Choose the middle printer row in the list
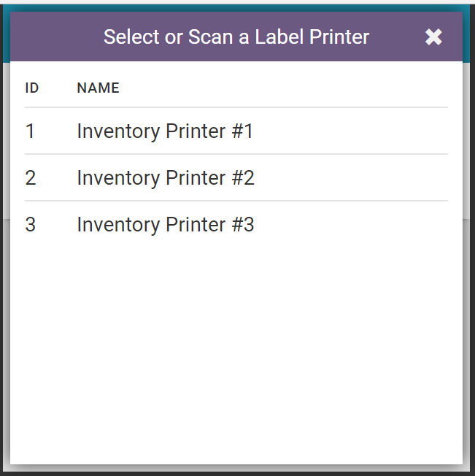Viewport: 475px width, 476px height. click(236, 178)
